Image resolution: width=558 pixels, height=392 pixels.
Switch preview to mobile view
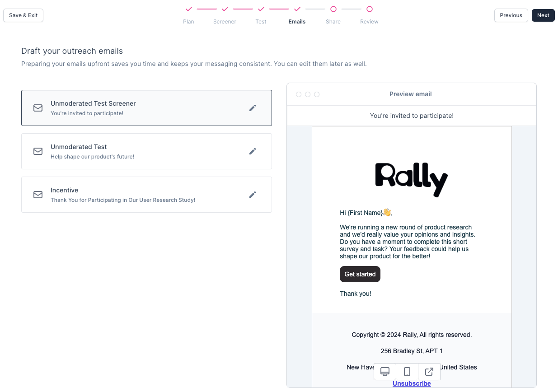407,372
